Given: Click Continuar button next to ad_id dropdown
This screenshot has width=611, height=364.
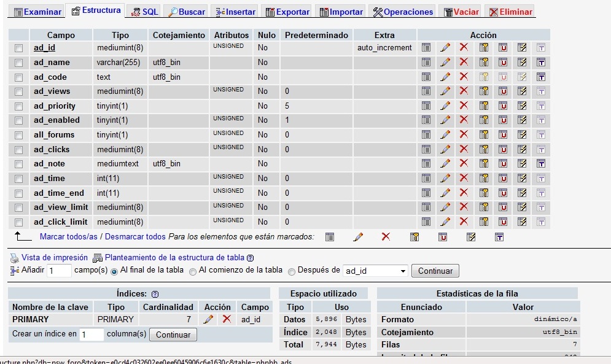Looking at the screenshot, I should point(435,271).
